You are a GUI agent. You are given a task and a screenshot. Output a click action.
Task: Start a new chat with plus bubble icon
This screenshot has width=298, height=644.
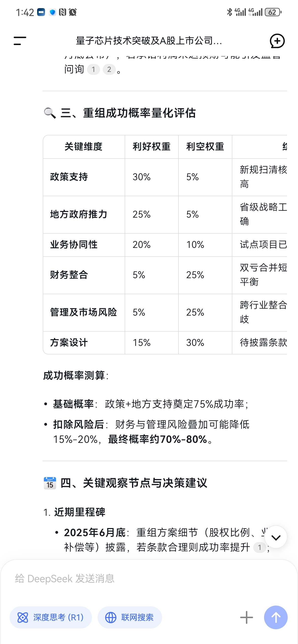[277, 41]
